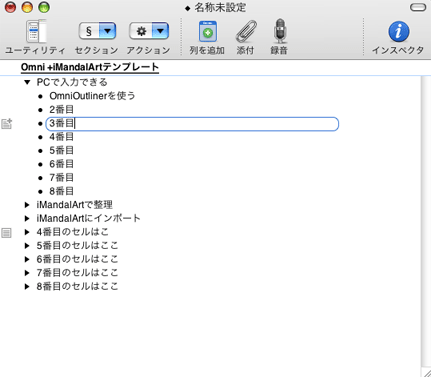Select the PCで入力できる row text
The height and width of the screenshot is (377, 431).
point(72,82)
